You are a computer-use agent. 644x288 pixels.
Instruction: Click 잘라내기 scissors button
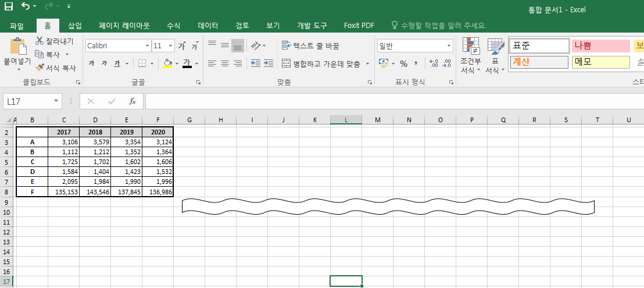coord(54,41)
